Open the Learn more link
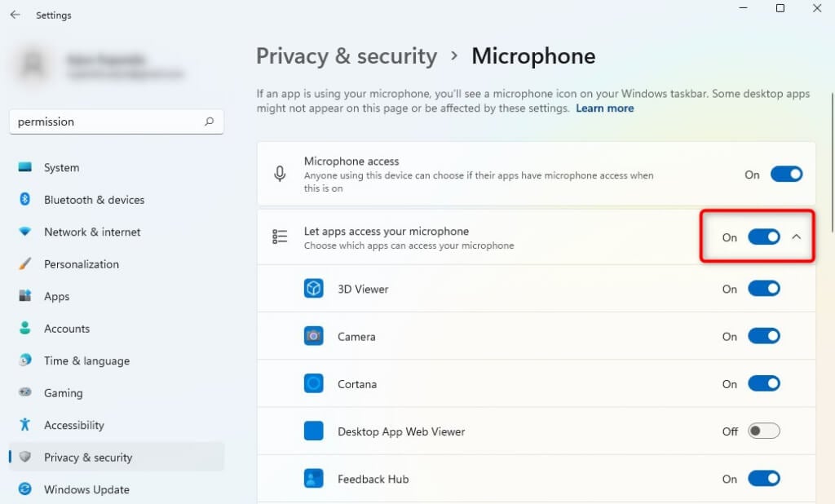The image size is (835, 504). [x=604, y=108]
